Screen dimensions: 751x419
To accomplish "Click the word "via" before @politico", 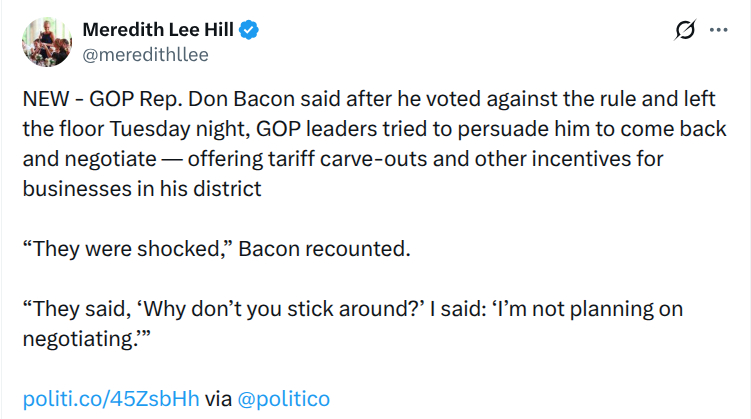I will coord(218,399).
